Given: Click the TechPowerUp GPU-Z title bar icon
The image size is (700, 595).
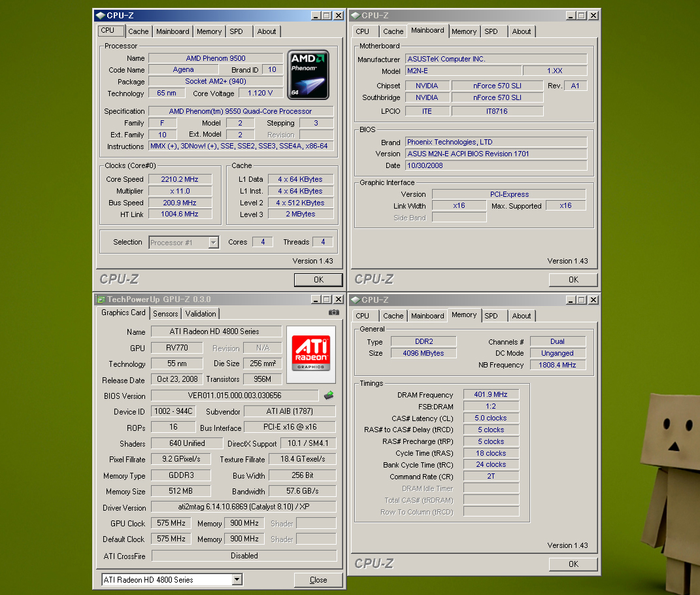Looking at the screenshot, I should pos(101,299).
